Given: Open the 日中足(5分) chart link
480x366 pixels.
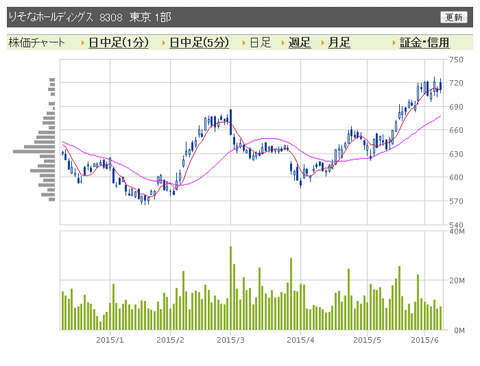Looking at the screenshot, I should tap(199, 43).
